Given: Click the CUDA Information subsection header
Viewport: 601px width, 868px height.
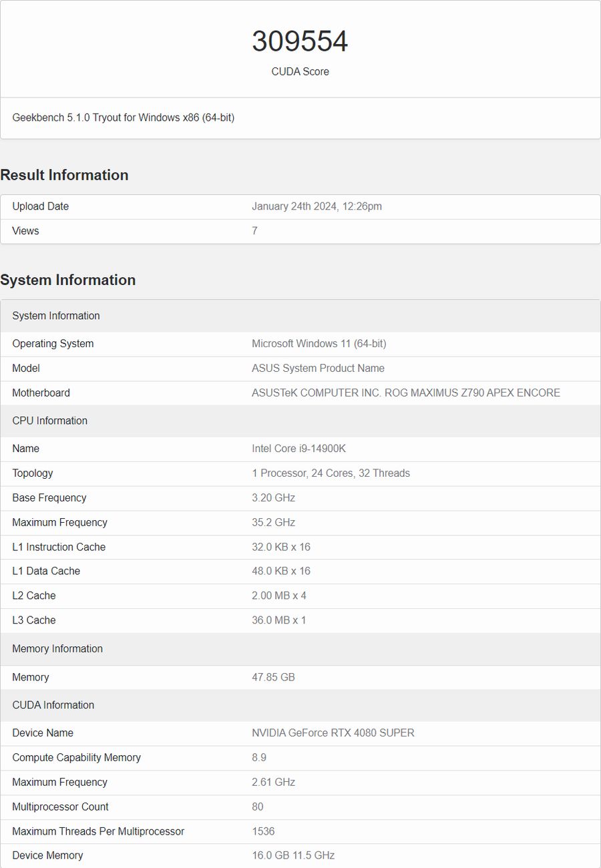Looking at the screenshot, I should (x=53, y=705).
